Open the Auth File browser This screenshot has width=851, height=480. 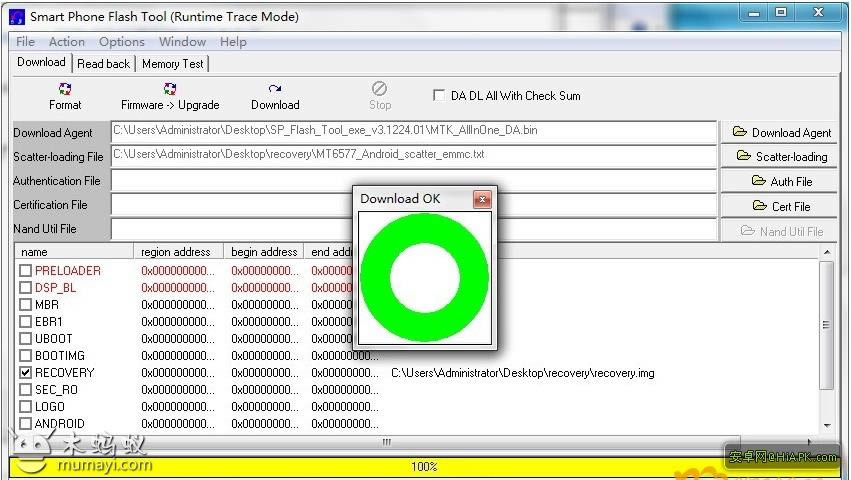(781, 181)
